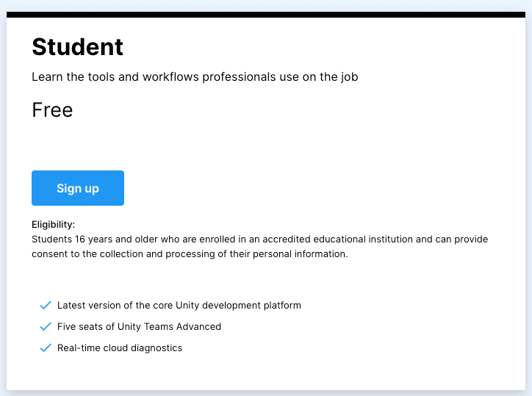Click the 'consent to the collection' text line
Image resolution: width=532 pixels, height=396 pixels.
pyautogui.click(x=190, y=253)
